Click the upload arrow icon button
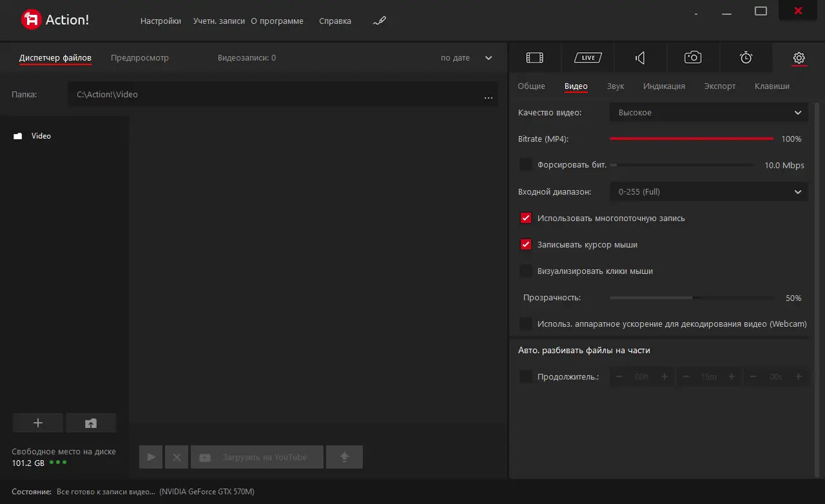Viewport: 825px width, 504px height. click(x=344, y=457)
